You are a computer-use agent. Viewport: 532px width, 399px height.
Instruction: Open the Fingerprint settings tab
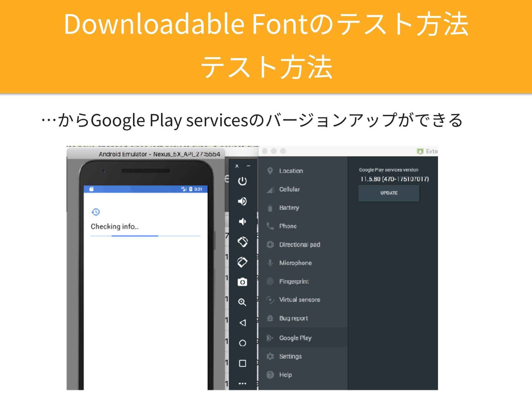point(303,282)
